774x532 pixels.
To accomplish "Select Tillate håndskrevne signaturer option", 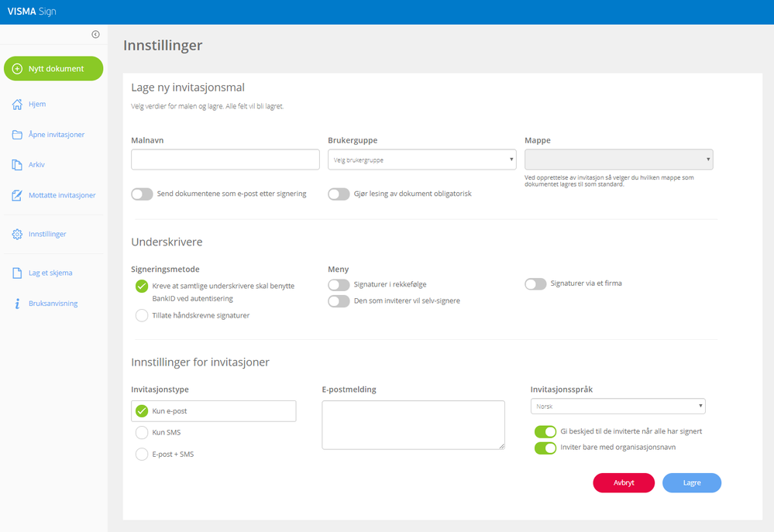I will point(142,315).
